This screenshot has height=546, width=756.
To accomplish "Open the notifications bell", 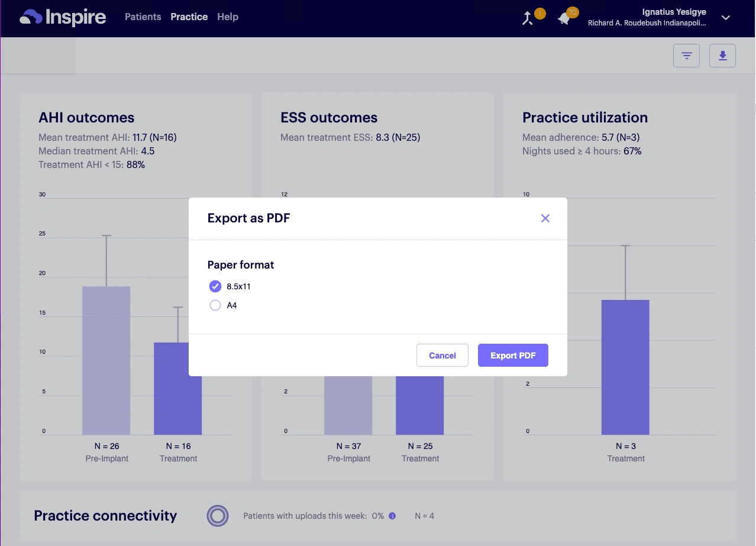I will coord(564,18).
